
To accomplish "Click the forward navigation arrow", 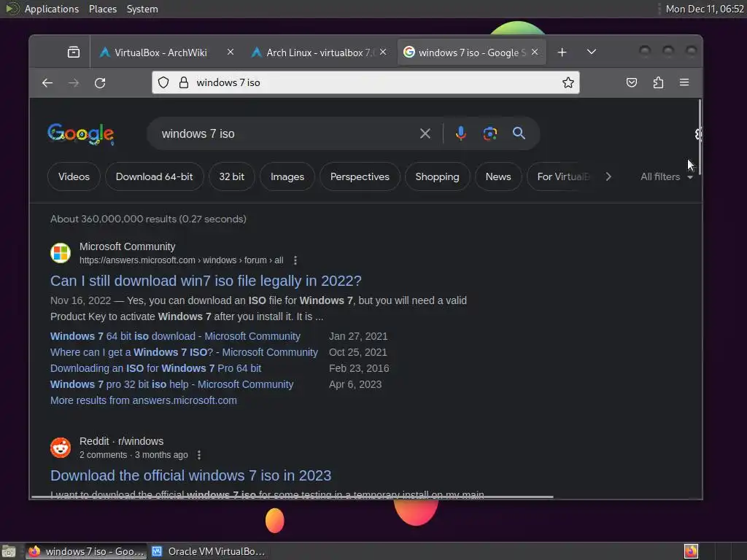I will tap(74, 83).
